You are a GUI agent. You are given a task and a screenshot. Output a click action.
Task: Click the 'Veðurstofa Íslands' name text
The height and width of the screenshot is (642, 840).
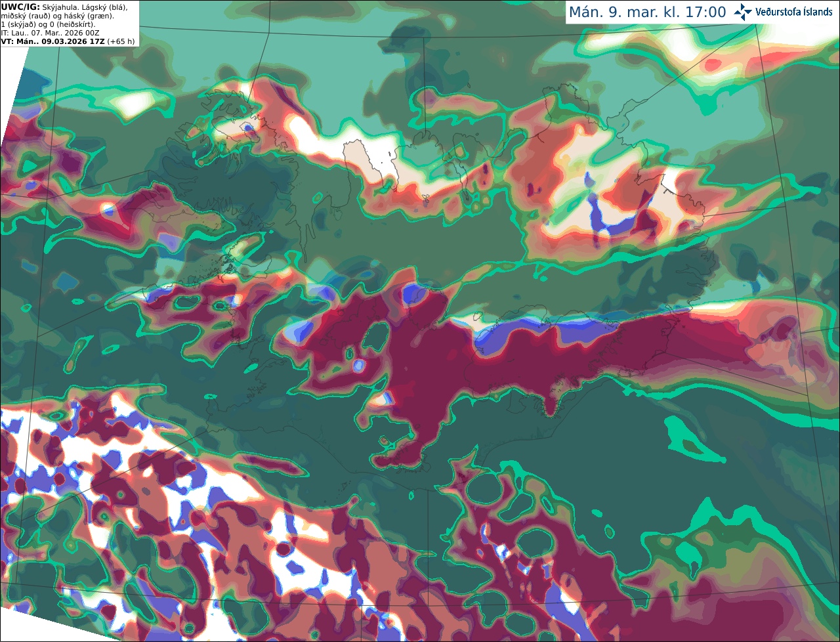[794, 12]
